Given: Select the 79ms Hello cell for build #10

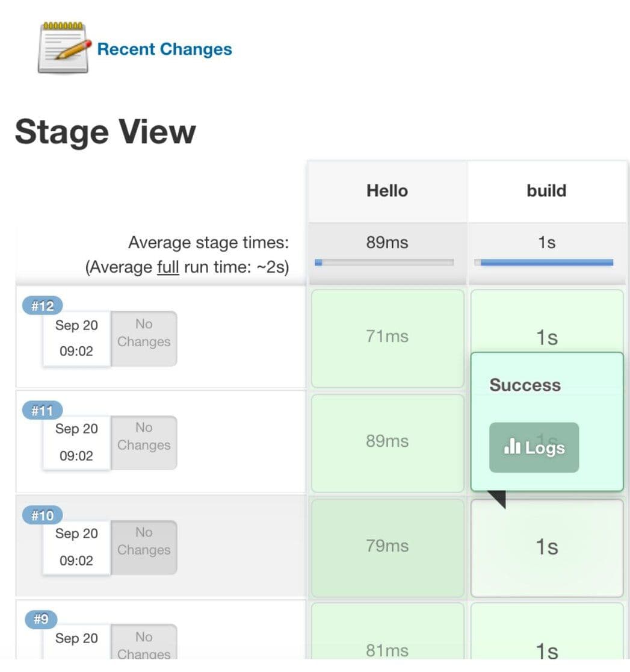Looking at the screenshot, I should (x=387, y=546).
